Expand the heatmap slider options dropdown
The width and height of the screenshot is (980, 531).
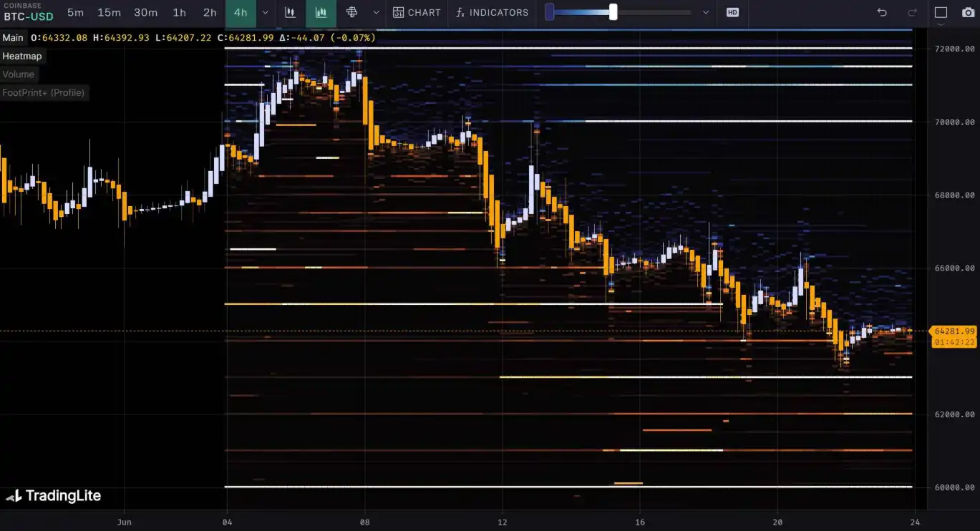pos(706,12)
